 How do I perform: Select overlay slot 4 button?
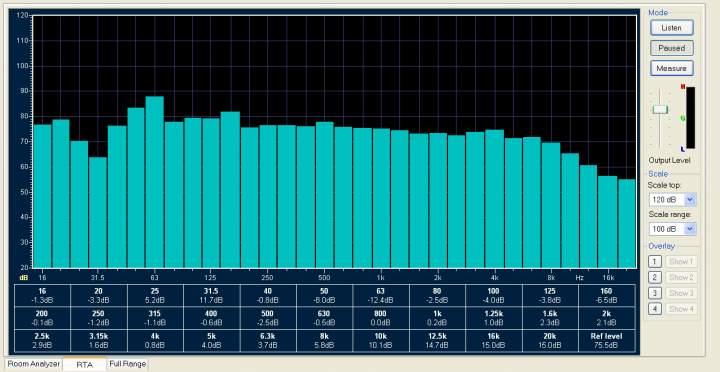pyautogui.click(x=655, y=309)
